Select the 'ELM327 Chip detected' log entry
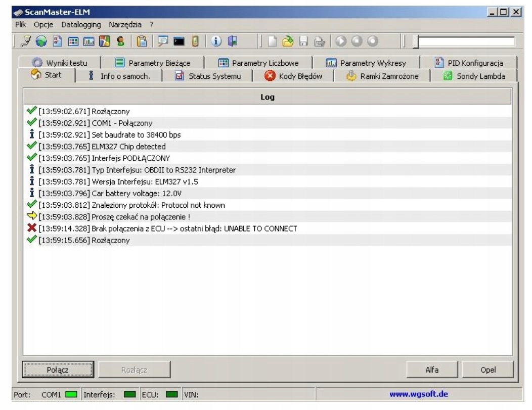This screenshot has height=410, width=532. pyautogui.click(x=268, y=147)
